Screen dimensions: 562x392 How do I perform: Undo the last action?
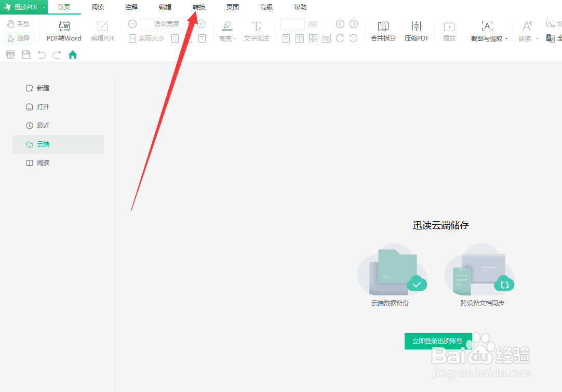coord(42,55)
